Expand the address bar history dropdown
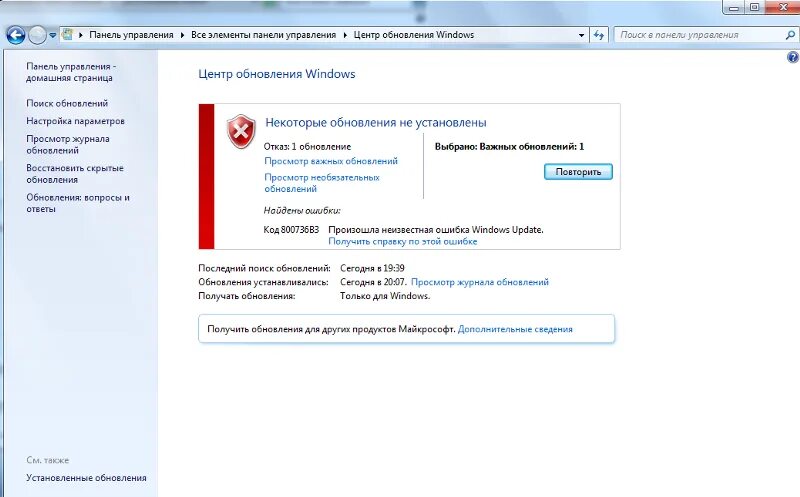 click(x=581, y=35)
